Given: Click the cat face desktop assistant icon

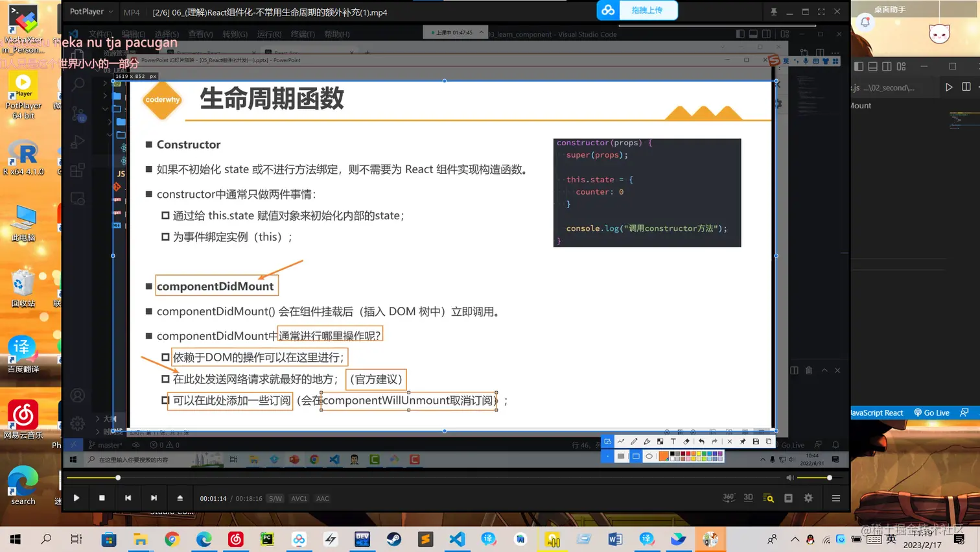Looking at the screenshot, I should point(939,34).
